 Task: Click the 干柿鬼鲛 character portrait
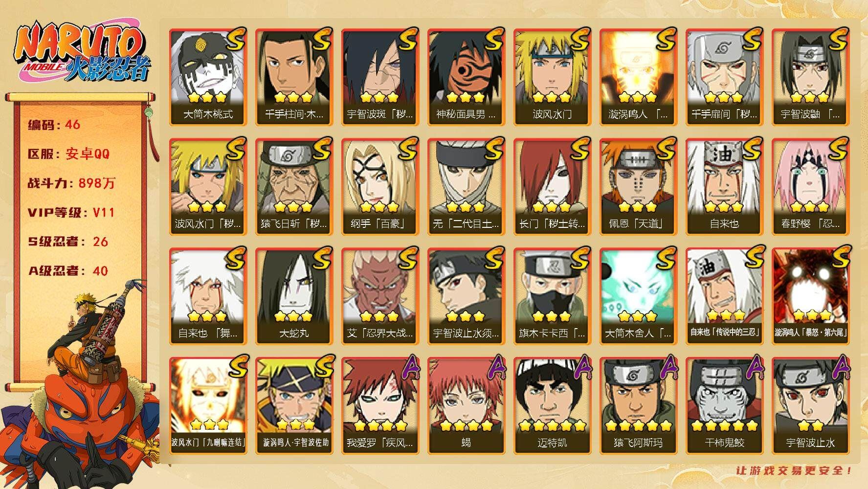[724, 405]
